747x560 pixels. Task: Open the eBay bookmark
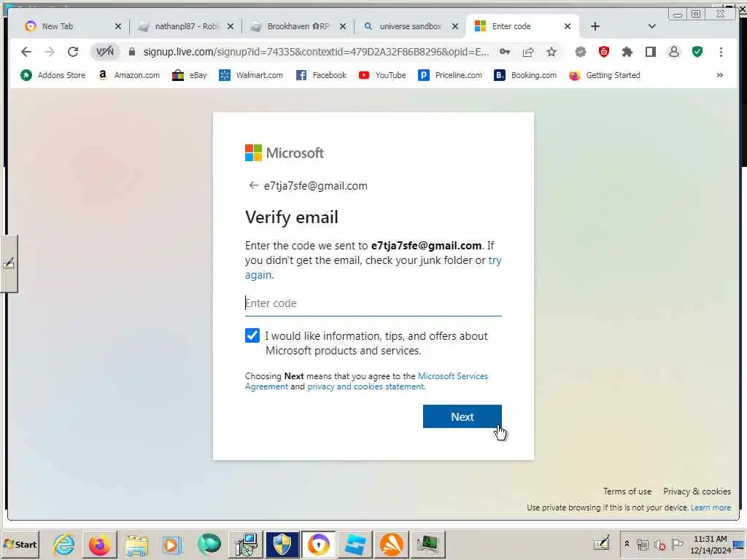(x=190, y=75)
